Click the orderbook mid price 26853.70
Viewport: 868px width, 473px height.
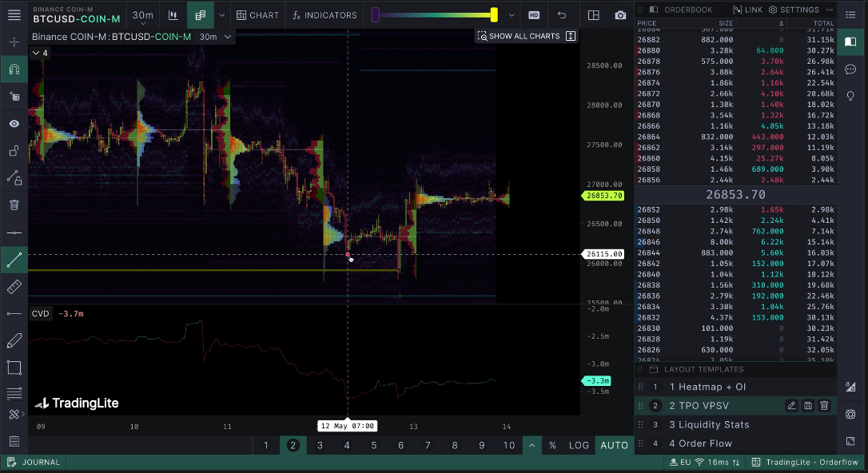tap(735, 195)
